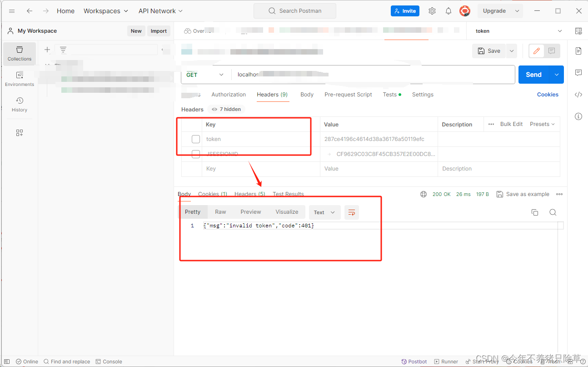
Task: Expand the Workspaces dropdown
Action: click(x=106, y=11)
